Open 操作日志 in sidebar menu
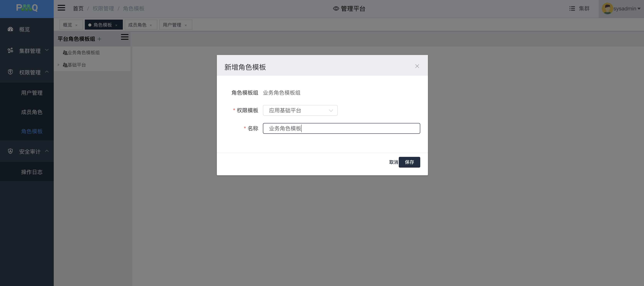Screen dimensions: 644x286 coord(32,172)
